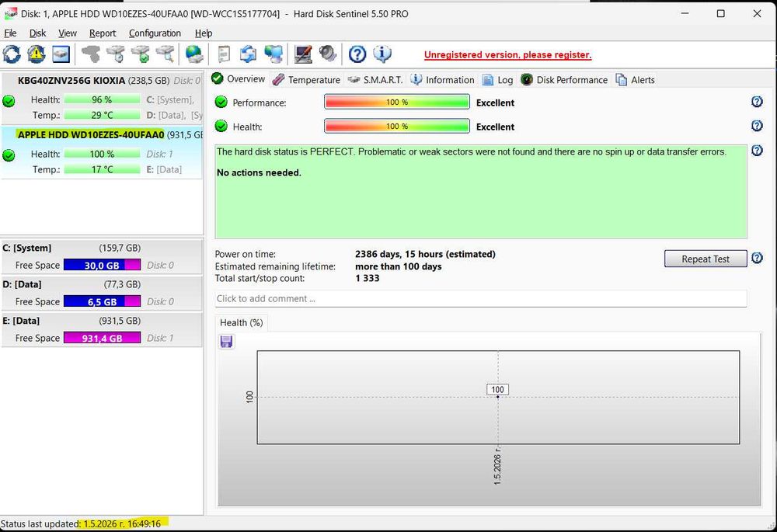Click the disk with green checkmark icon
The width and height of the screenshot is (777, 532).
pyautogui.click(x=141, y=54)
